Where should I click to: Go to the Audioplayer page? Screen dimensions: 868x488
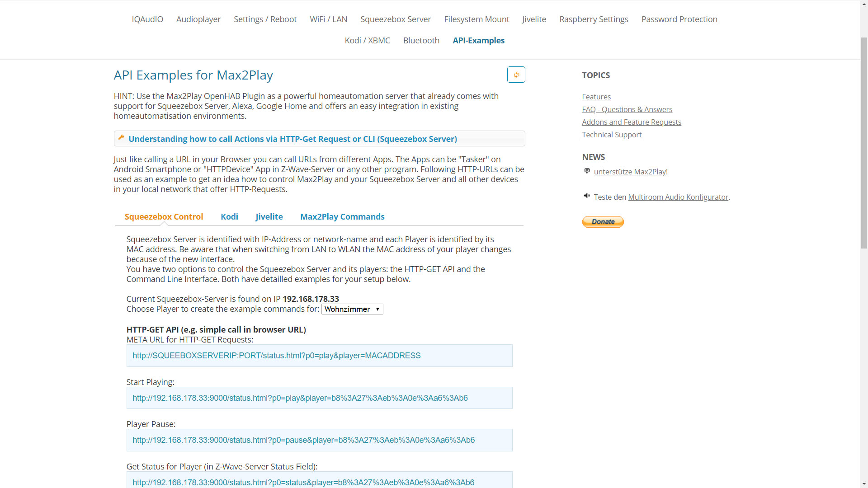(x=198, y=19)
